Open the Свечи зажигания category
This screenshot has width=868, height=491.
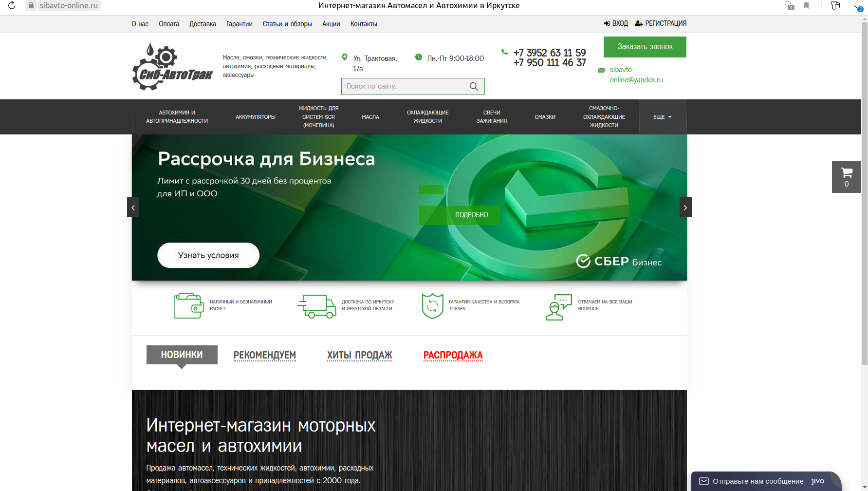(x=492, y=117)
